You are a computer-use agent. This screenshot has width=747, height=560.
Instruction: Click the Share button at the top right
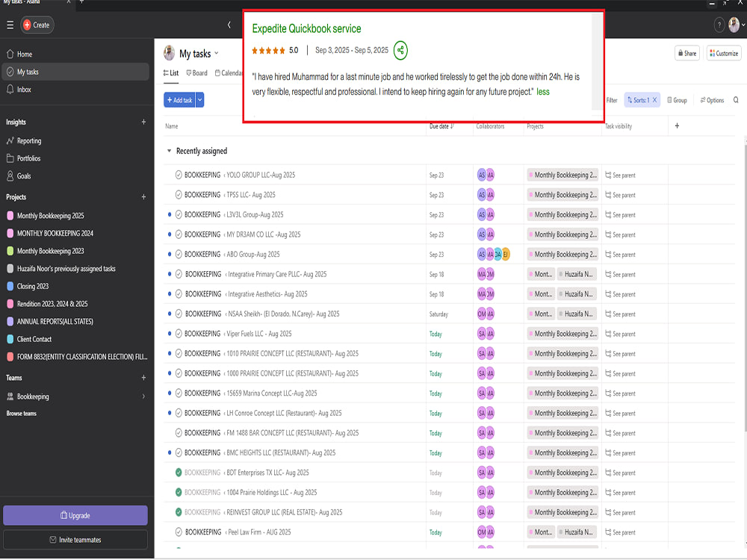687,53
